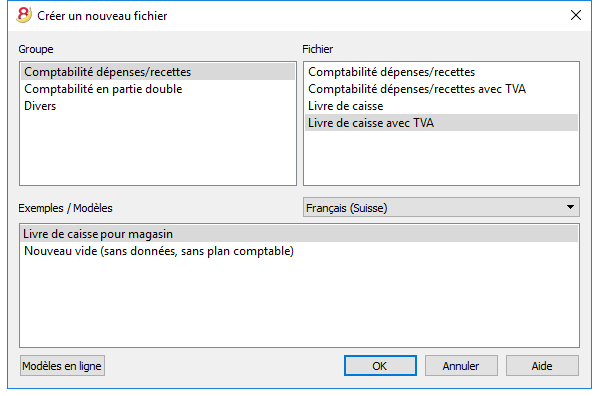Screen dimensions: 599x396
Task: Click the Annuler button
Action: [461, 366]
